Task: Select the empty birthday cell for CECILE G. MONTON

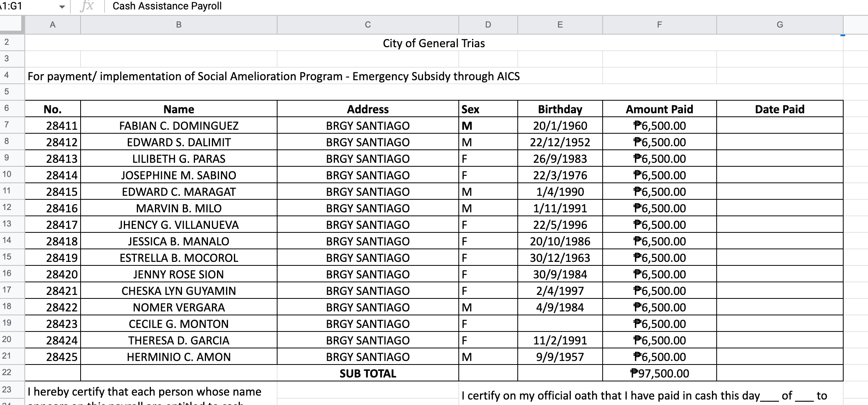Action: click(x=560, y=324)
